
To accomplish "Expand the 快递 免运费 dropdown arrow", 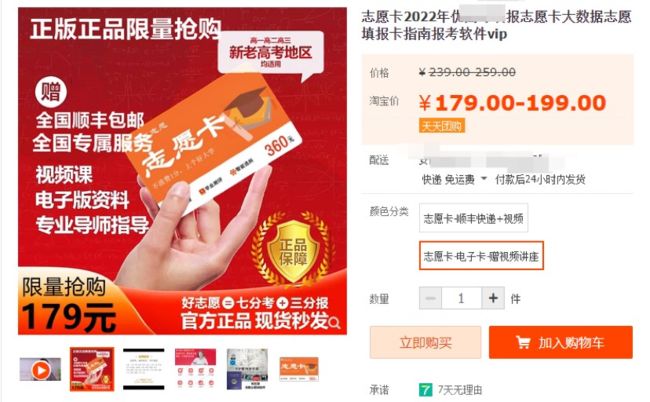I will click(483, 179).
